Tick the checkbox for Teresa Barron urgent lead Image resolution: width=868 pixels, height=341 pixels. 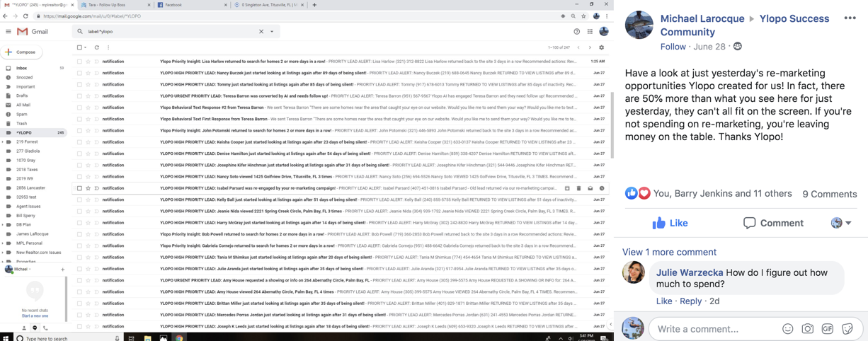[x=79, y=96]
